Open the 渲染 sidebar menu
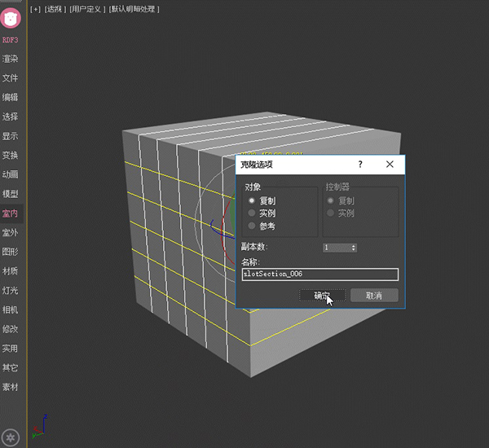Viewport: 489px width, 448px height. [x=11, y=59]
